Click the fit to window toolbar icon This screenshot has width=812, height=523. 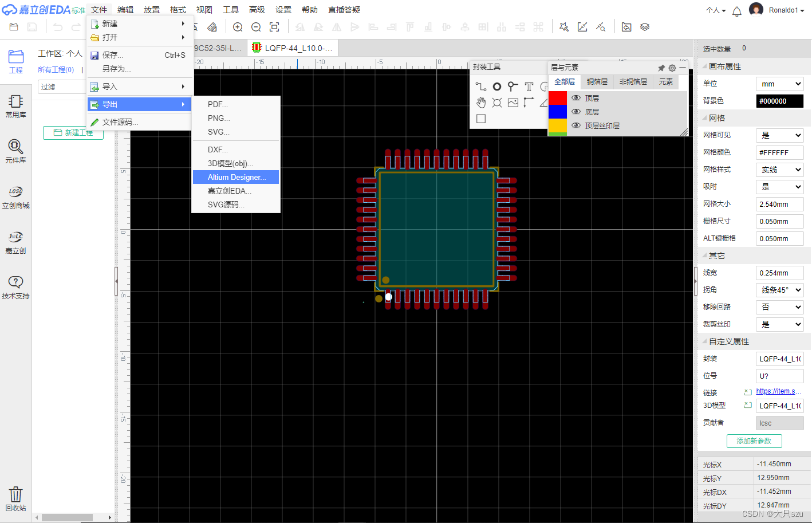coord(275,27)
